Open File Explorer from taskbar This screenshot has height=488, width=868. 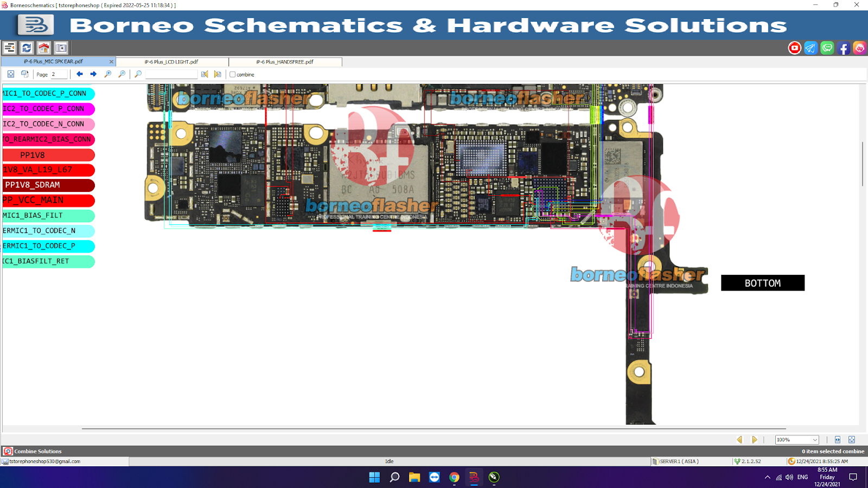tap(414, 477)
